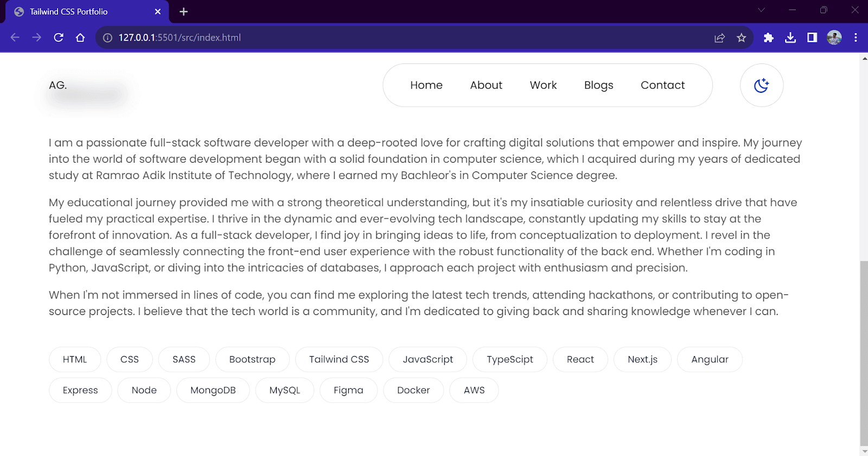The width and height of the screenshot is (868, 456).
Task: Click the paragraph starting 'When I'm not immersed'
Action: [419, 303]
